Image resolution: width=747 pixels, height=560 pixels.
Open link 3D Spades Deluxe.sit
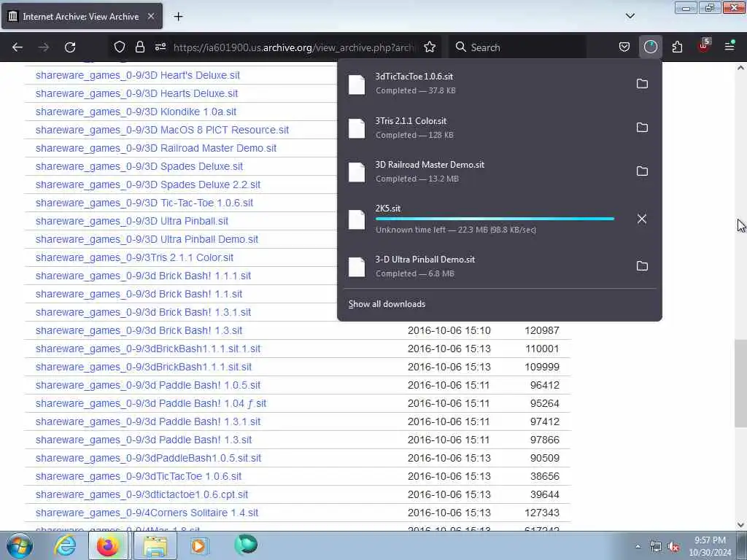(139, 166)
